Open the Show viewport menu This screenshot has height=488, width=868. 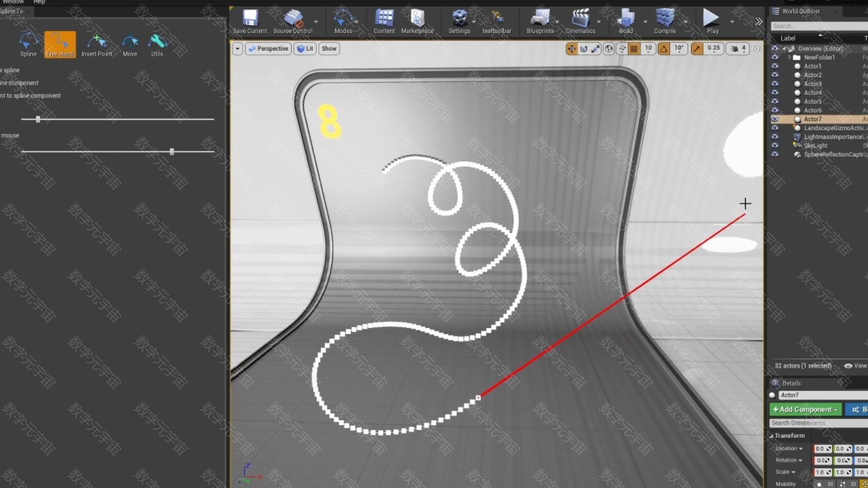[329, 49]
